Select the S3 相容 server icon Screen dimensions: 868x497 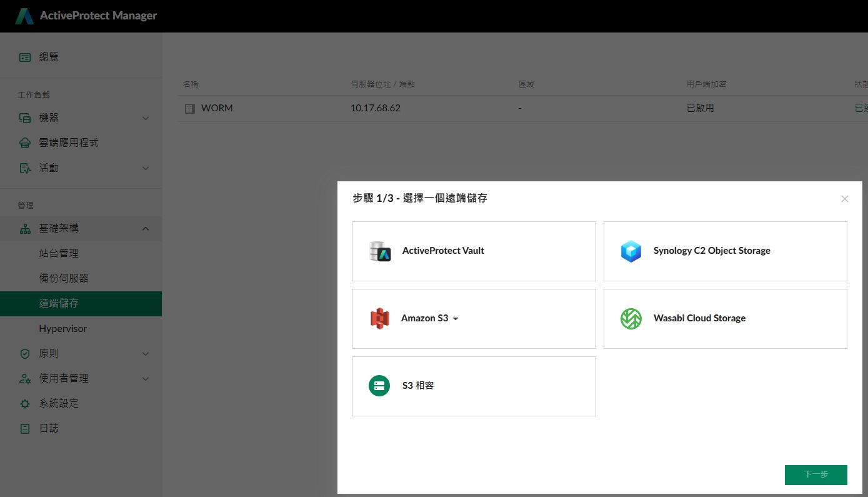[379, 386]
